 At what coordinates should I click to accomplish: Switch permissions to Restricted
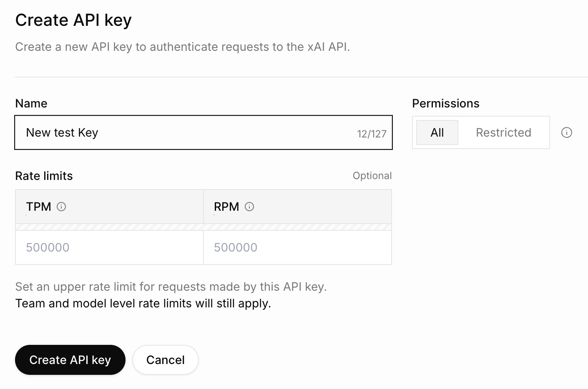pos(503,132)
